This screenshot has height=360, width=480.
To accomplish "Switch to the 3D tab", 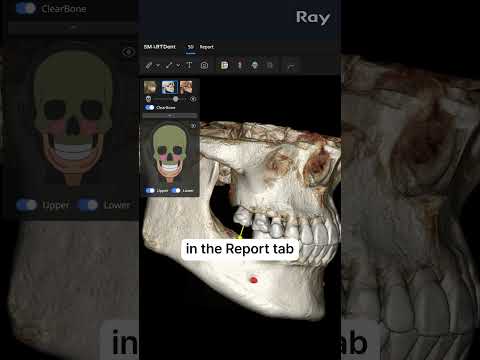I will 191,47.
